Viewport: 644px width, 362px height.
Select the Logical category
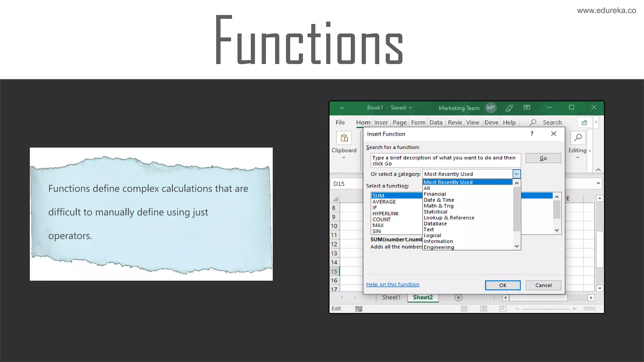pos(468,235)
